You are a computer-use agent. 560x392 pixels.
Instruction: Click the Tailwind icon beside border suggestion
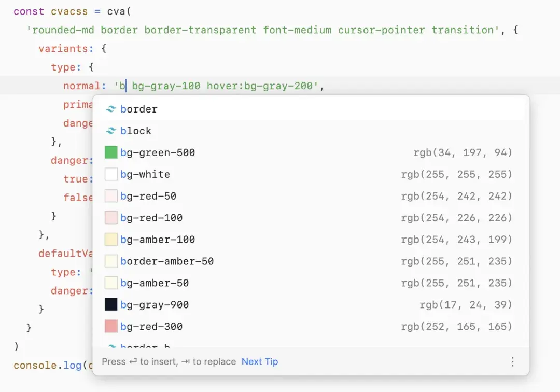coord(111,109)
